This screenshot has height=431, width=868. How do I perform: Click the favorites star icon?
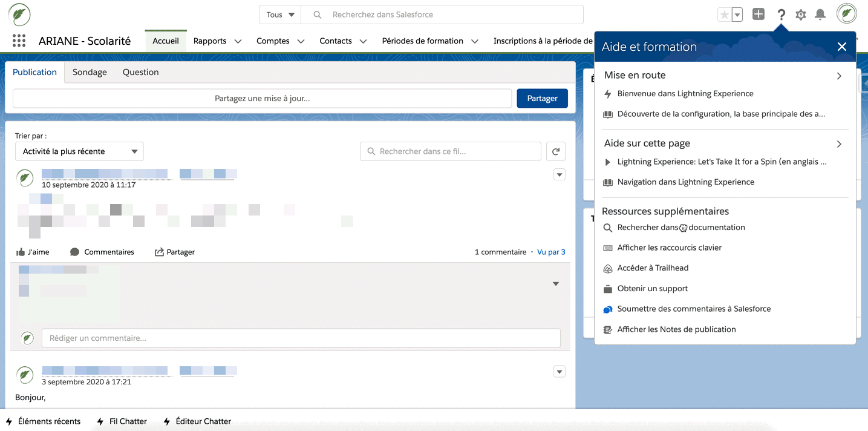[724, 15]
